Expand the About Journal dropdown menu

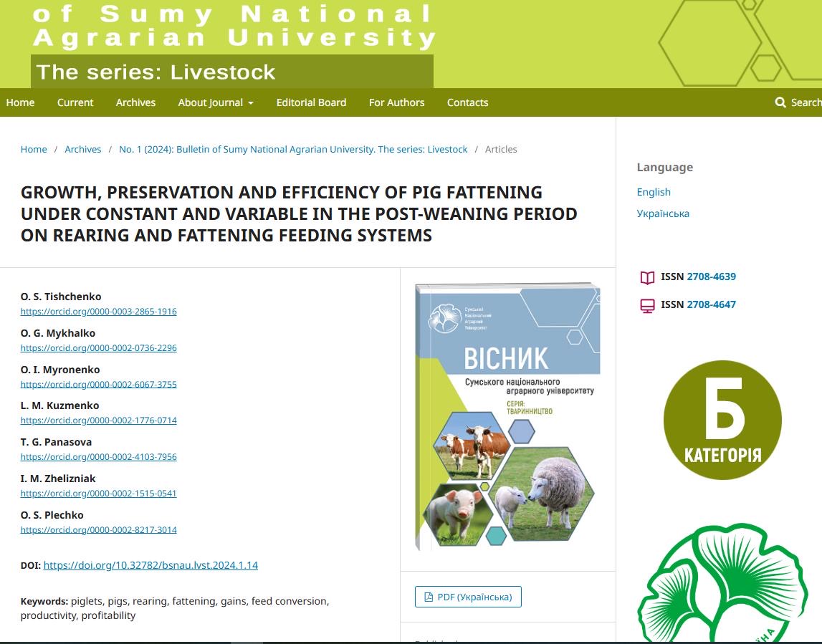click(x=216, y=102)
